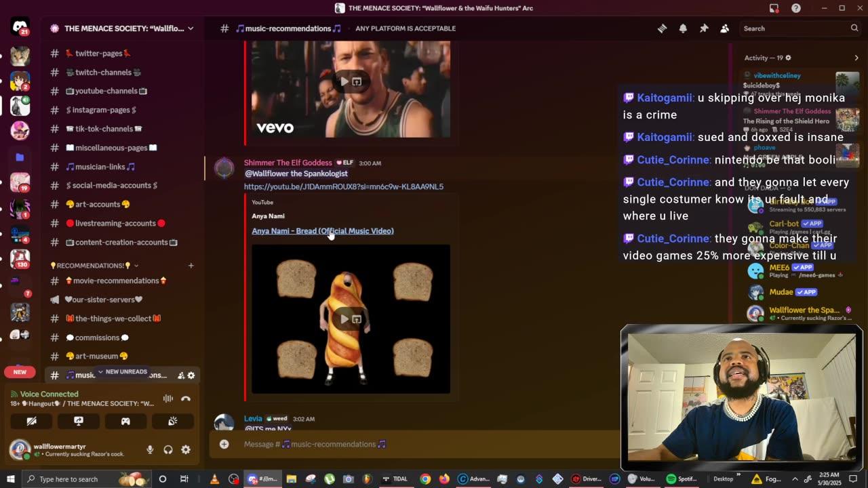Screen dimensions: 868x488
Task: Open the soundboard icon
Action: click(173, 422)
